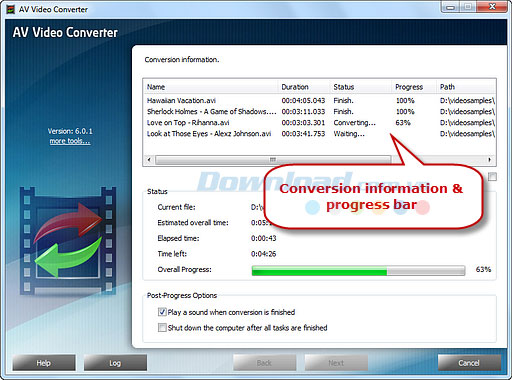Click right scroll arrow of file list
The width and height of the screenshot is (512, 380).
[x=489, y=160]
